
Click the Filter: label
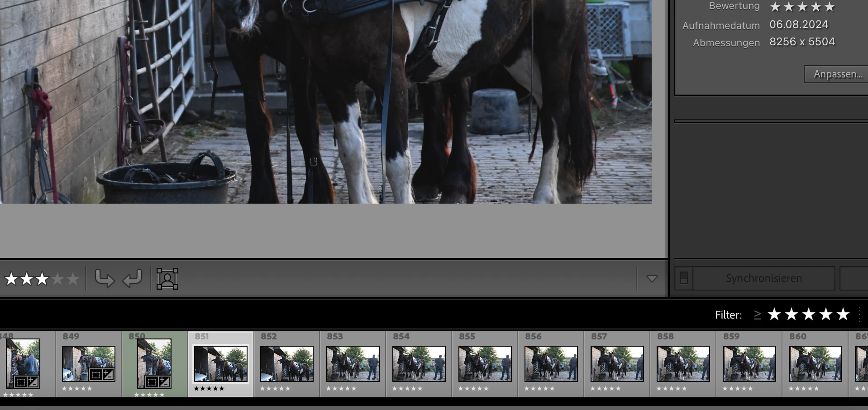tap(728, 315)
